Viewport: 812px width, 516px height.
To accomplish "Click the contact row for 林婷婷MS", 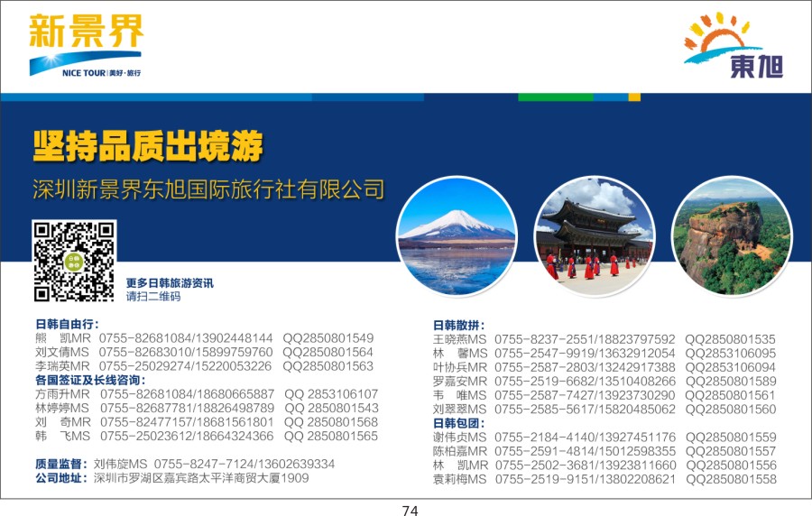I will (207, 409).
